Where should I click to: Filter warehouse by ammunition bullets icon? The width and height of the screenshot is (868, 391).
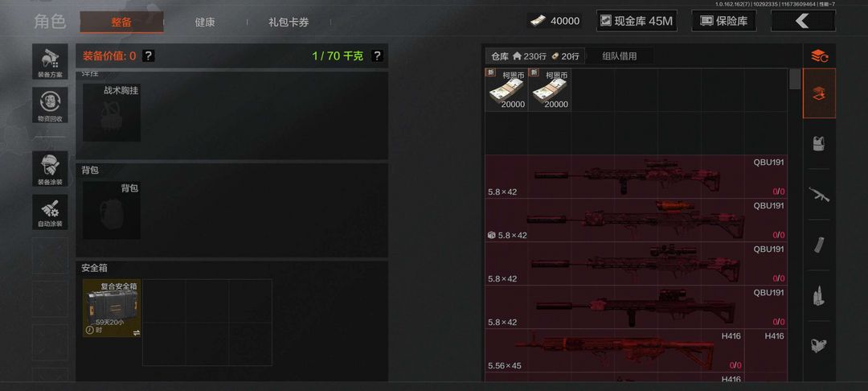[819, 296]
